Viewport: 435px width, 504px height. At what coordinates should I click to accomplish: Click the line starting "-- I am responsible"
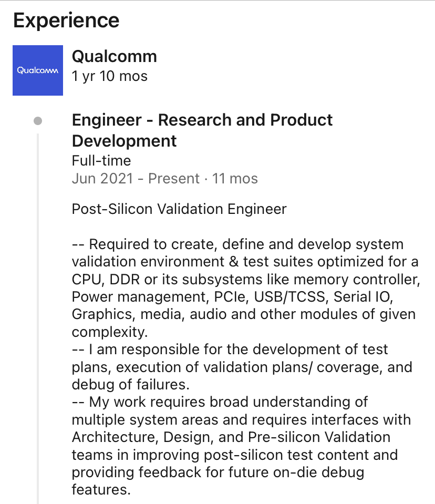click(230, 349)
